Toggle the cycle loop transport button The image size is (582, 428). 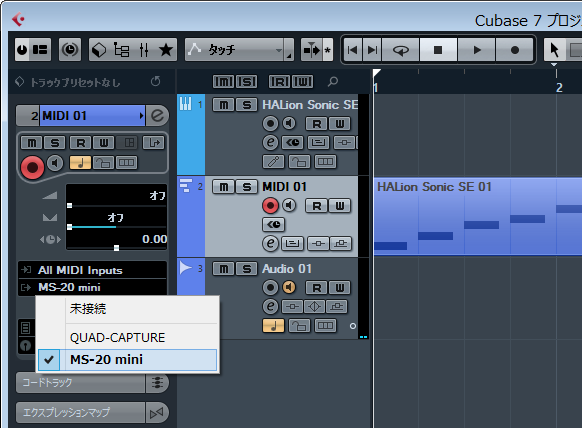[400, 49]
